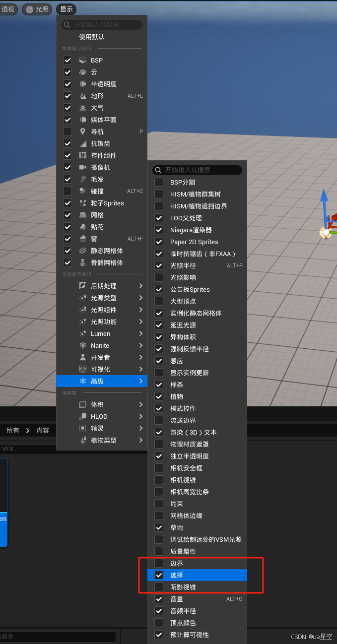This screenshot has width=337, height=644.
Task: Click the atmosphere icon beside 大气
Action: pos(83,108)
